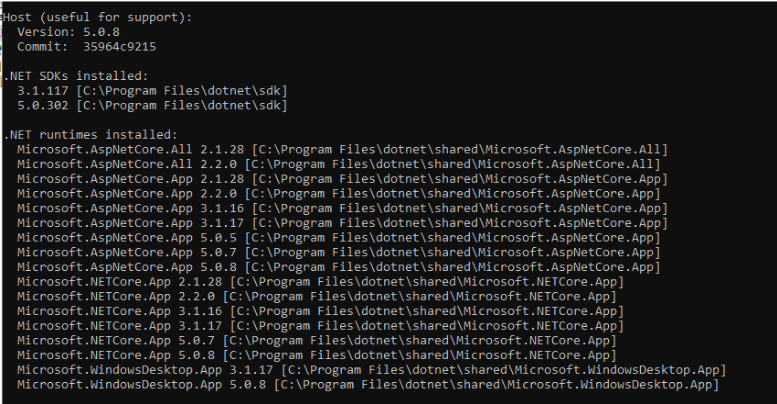The height and width of the screenshot is (404, 777).
Task: Click the Microsoft.NETCore.App 2.2.0 line
Action: 317,296
